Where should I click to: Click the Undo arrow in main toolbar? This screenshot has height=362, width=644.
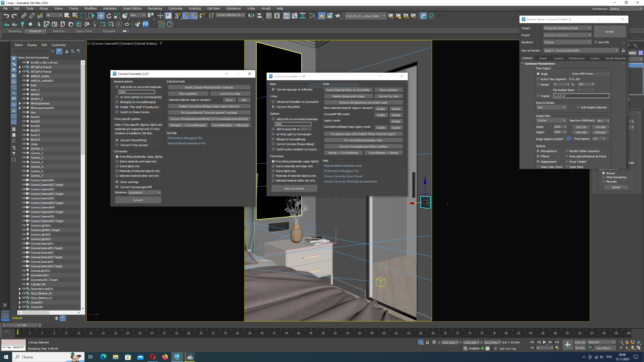click(6, 16)
